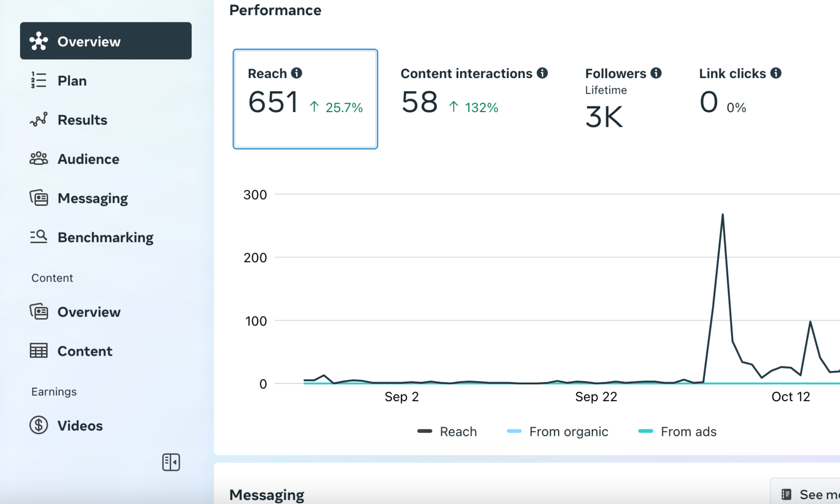Open Videos earnings dollar icon
This screenshot has height=504, width=840.
pos(39,425)
